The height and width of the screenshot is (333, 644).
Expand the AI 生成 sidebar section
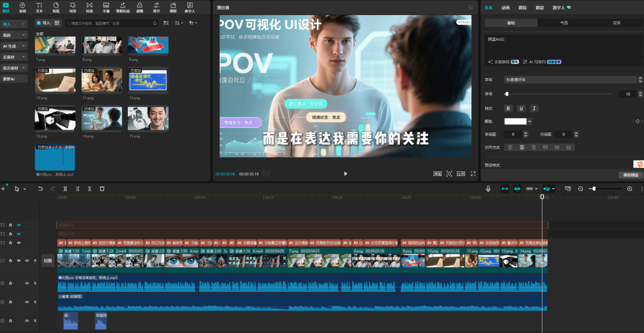(14, 46)
